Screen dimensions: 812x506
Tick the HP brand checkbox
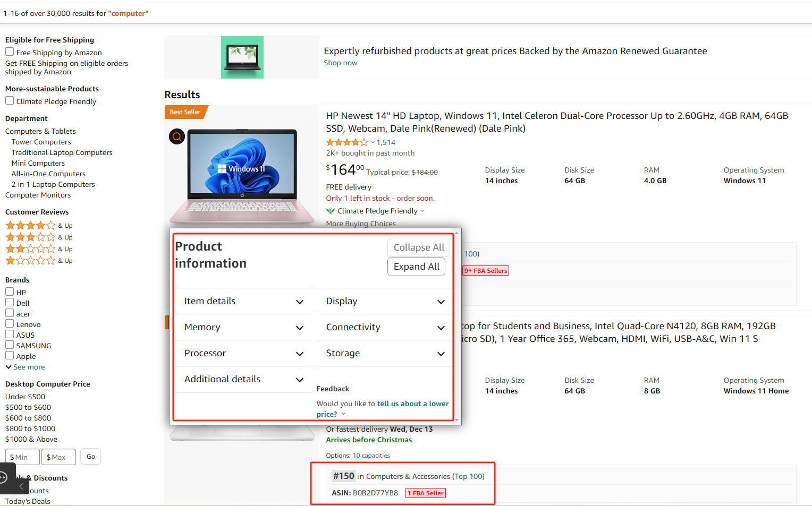point(10,291)
